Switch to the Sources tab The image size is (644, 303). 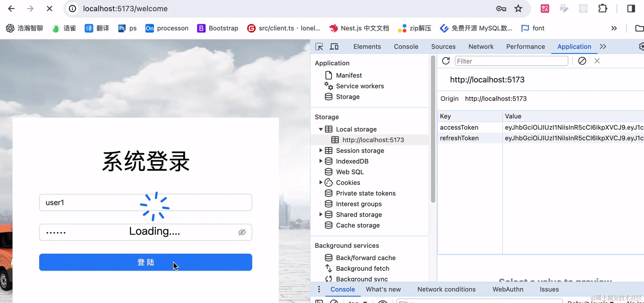coord(443,47)
